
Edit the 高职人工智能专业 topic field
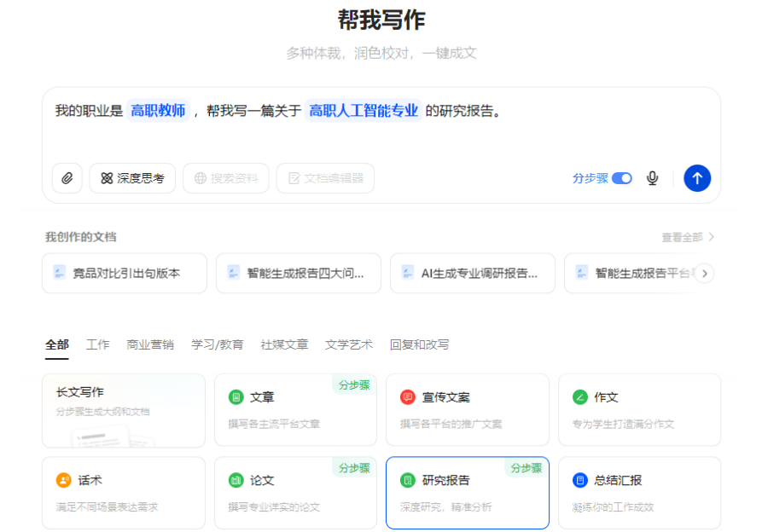point(364,111)
